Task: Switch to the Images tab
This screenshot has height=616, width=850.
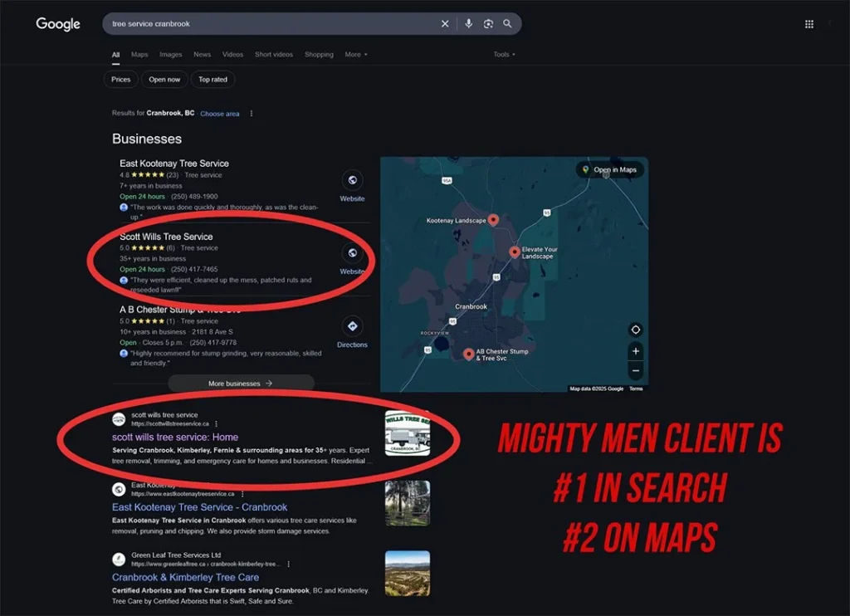Action: pos(171,54)
